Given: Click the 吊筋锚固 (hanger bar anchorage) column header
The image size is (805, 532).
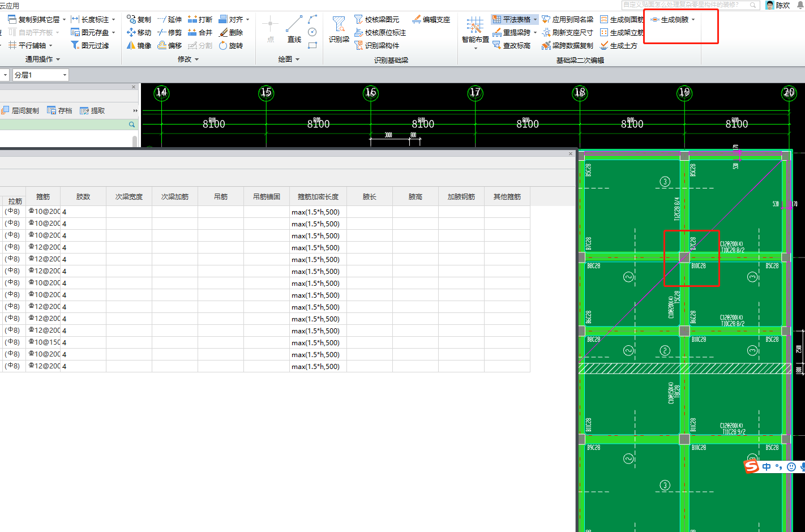Looking at the screenshot, I should (x=267, y=196).
